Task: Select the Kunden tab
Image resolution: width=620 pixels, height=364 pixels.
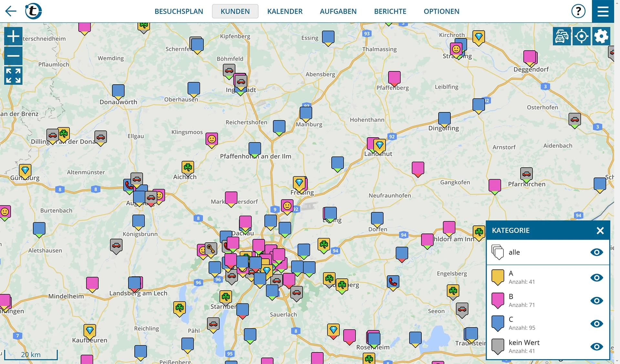Action: click(235, 11)
